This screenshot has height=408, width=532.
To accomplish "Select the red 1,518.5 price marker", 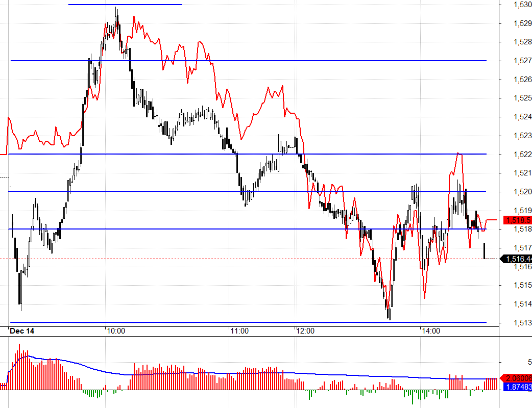I will tap(518, 220).
